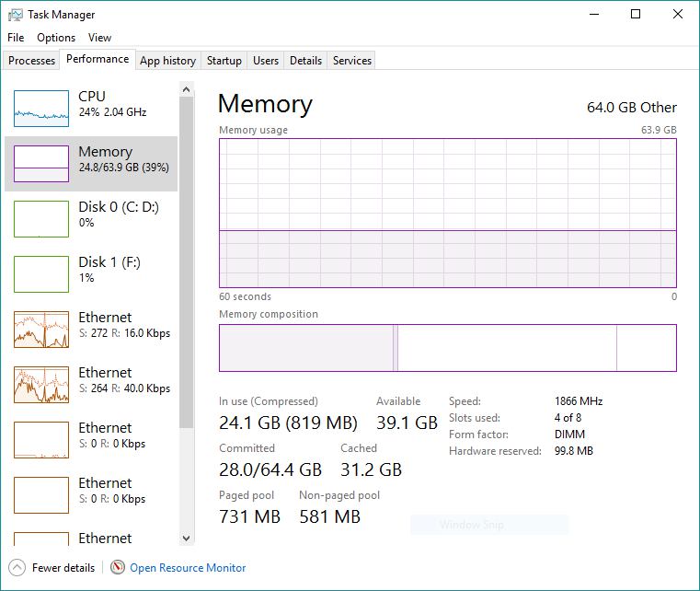Collapse view with Fewer details button
700x591 pixels.
[63, 568]
